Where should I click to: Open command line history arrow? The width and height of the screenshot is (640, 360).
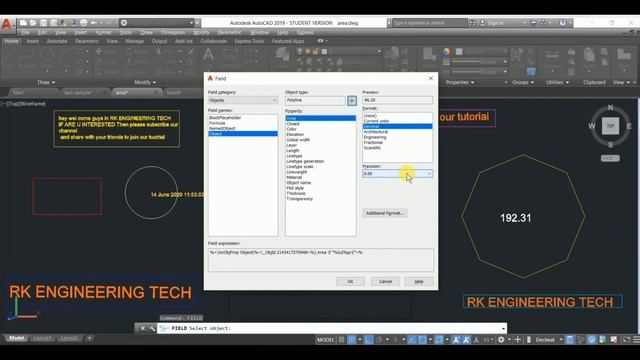point(503,328)
